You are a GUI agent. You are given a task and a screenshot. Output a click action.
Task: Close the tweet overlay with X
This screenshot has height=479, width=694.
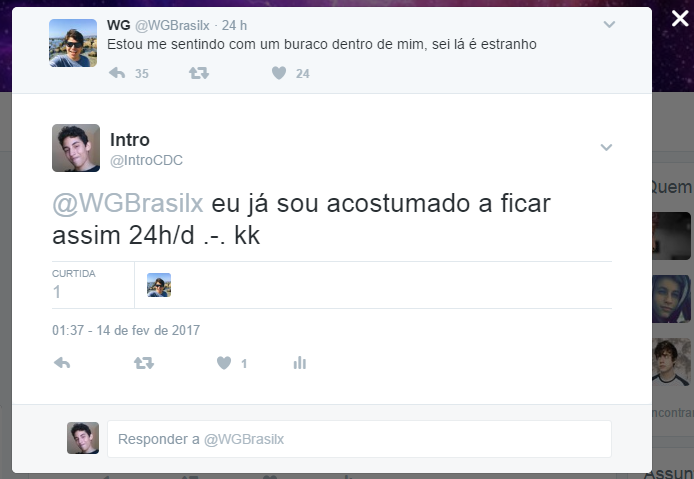click(680, 19)
